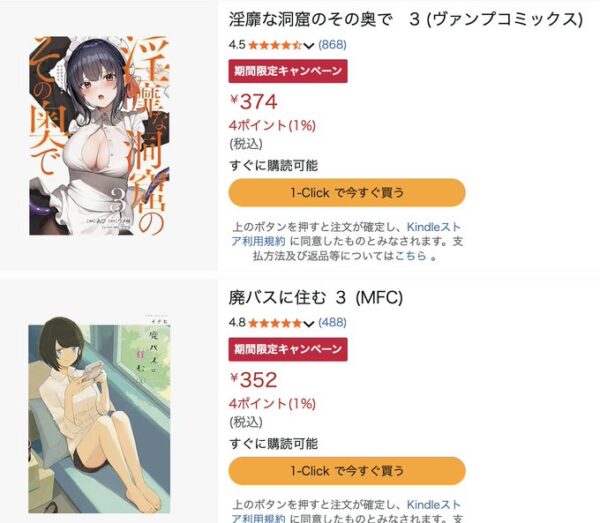
Task: Expand the rating chevron beside 4.8 stars
Action: [309, 324]
